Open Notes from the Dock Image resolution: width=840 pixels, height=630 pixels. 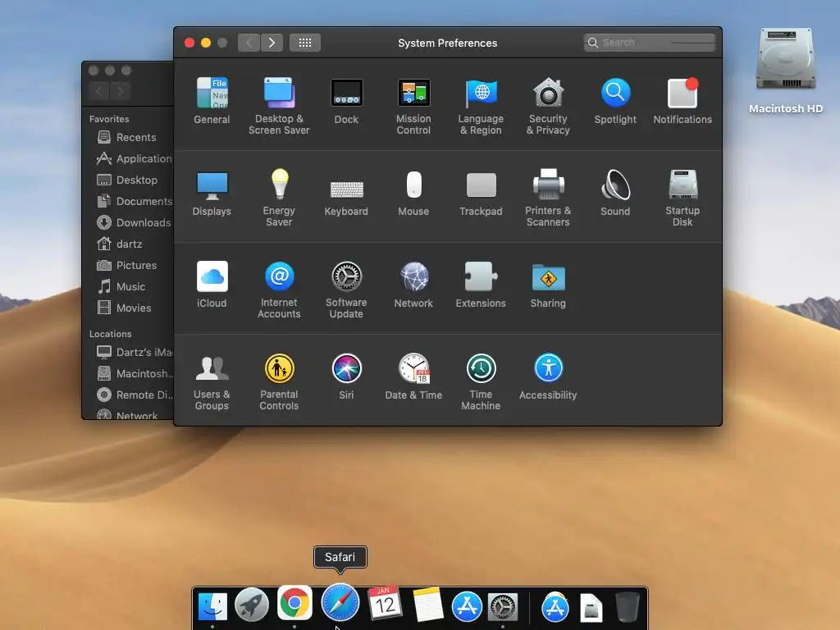click(x=427, y=605)
